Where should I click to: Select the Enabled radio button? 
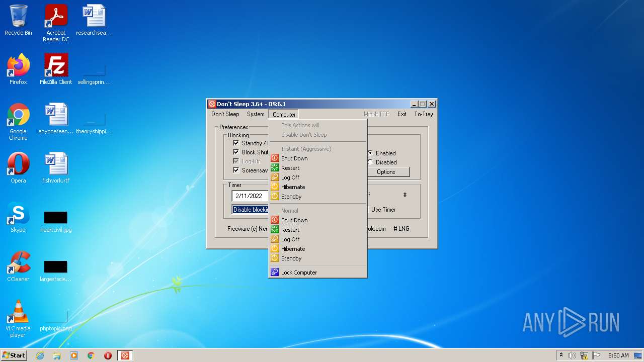370,153
